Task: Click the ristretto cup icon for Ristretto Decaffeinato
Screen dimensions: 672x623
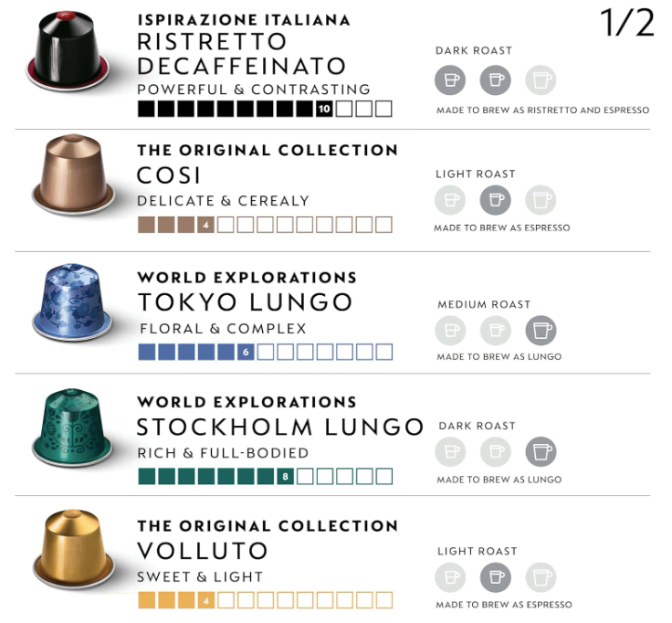Action: 450,79
